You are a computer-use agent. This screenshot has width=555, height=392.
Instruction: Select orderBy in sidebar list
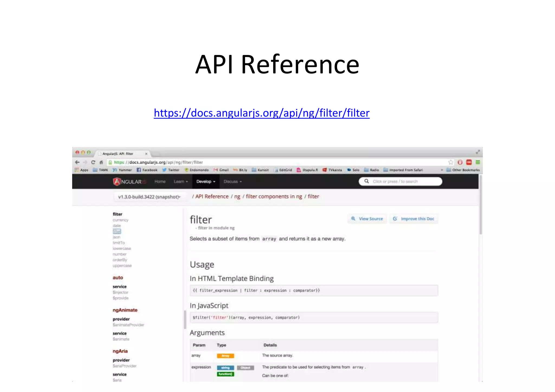120,260
